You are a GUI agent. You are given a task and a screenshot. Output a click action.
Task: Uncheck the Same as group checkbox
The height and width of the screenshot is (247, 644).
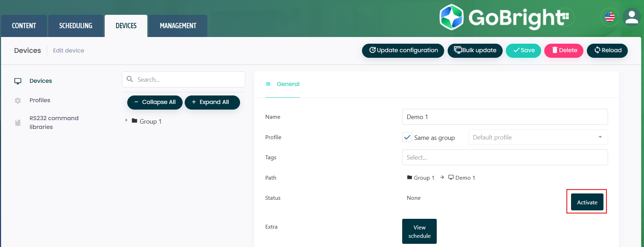point(407,137)
